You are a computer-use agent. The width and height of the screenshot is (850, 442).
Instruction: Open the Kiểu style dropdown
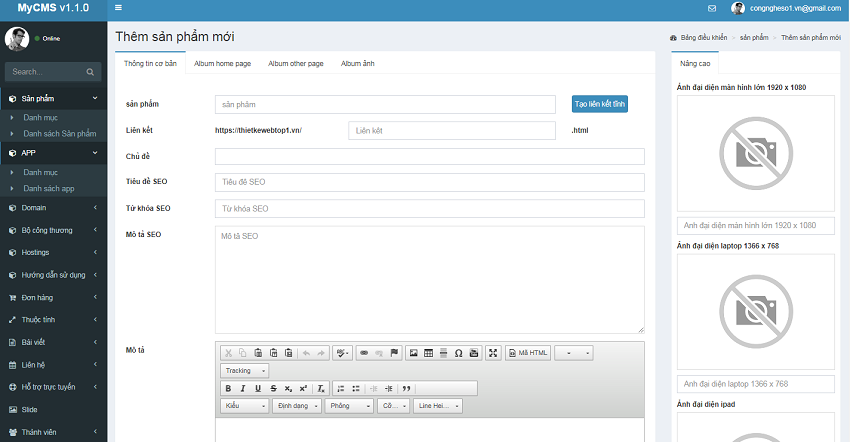244,406
